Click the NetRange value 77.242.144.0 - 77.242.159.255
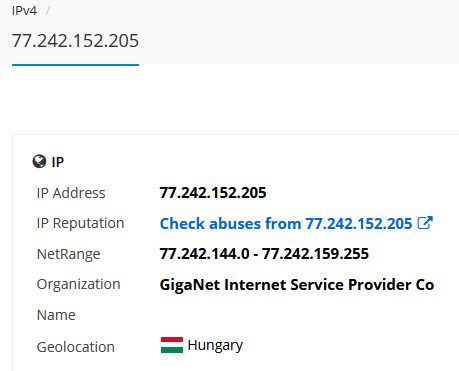The height and width of the screenshot is (371, 459). (264, 254)
